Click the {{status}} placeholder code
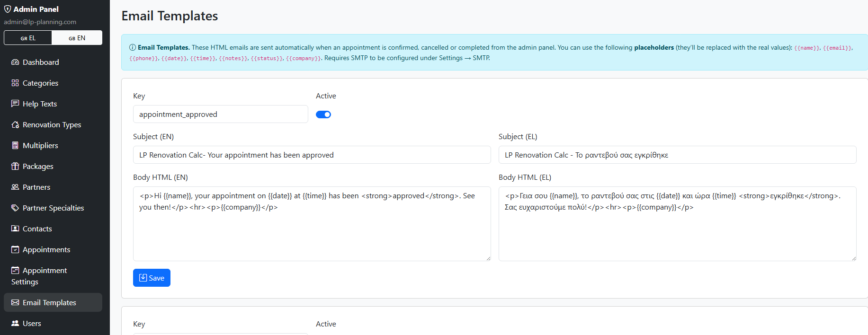 [x=267, y=58]
